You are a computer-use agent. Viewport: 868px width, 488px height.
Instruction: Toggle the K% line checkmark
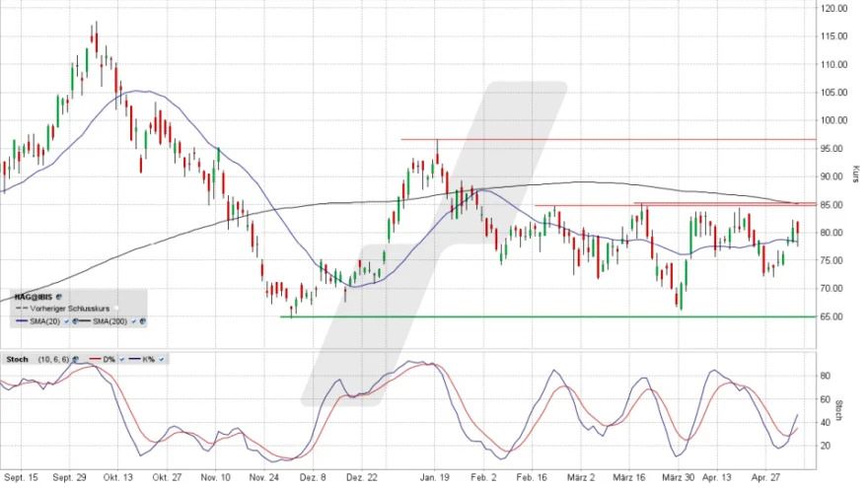pos(161,359)
